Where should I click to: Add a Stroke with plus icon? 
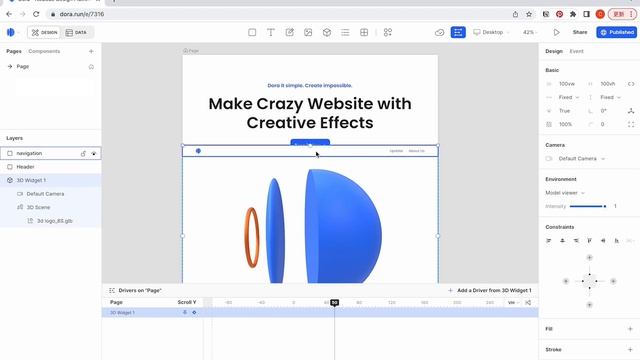630,349
